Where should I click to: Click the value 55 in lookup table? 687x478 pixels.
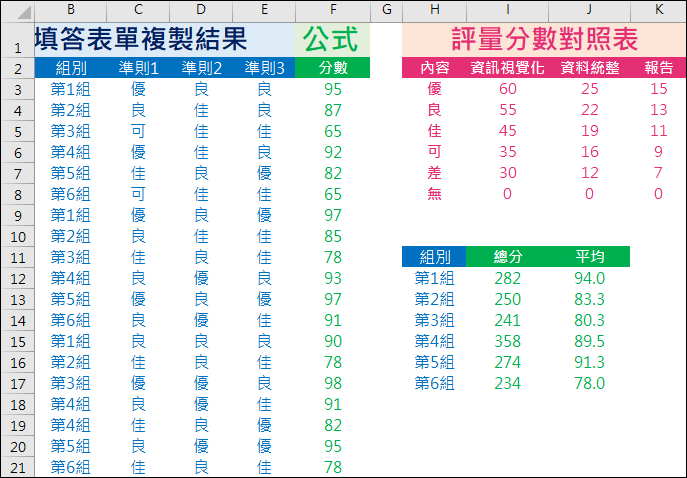point(507,110)
